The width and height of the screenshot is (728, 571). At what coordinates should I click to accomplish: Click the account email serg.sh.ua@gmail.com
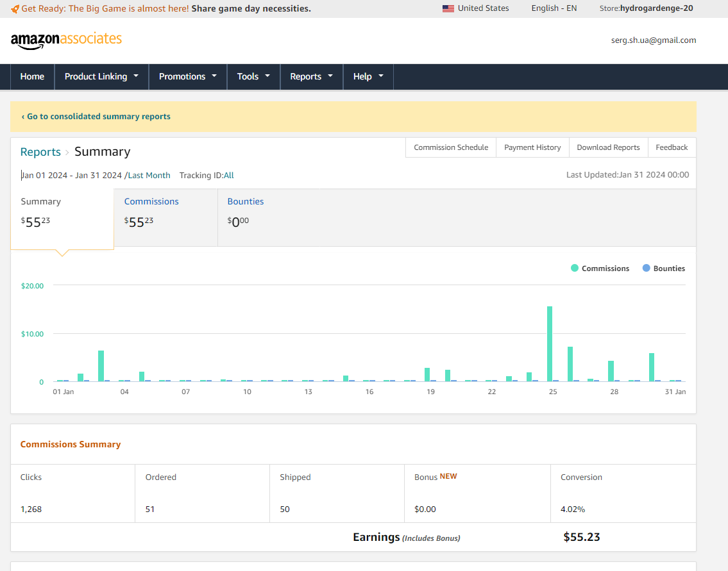tap(653, 40)
